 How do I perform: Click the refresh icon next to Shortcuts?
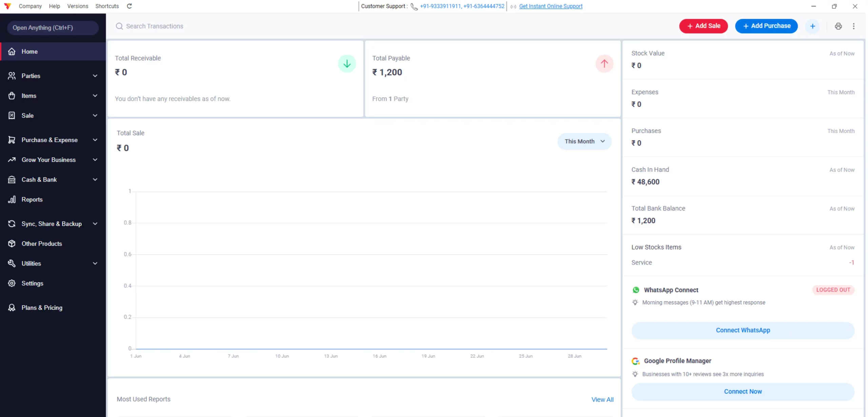pos(129,6)
